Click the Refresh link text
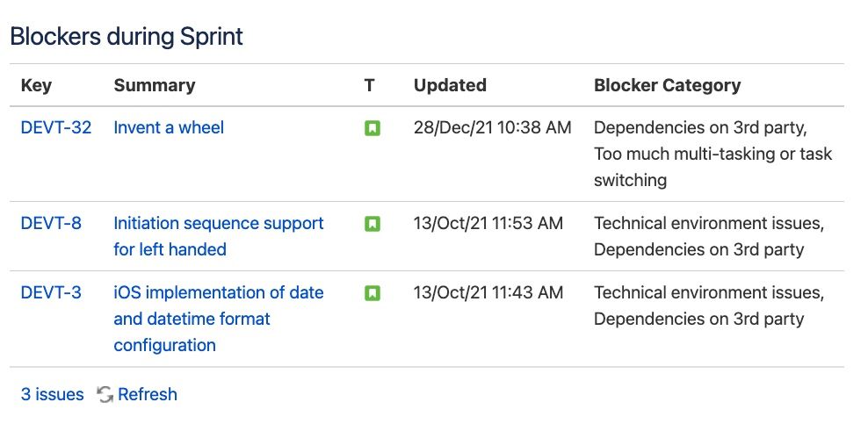 pos(148,395)
